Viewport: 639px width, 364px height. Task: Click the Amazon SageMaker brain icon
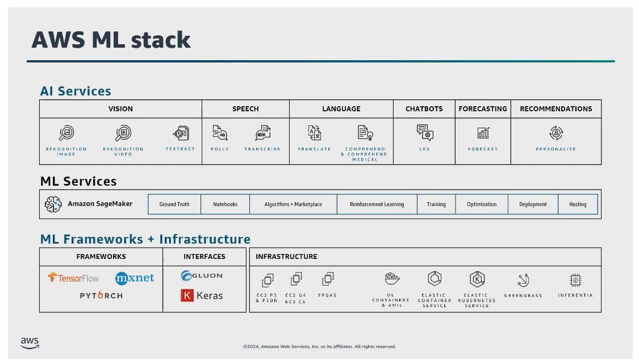(53, 204)
